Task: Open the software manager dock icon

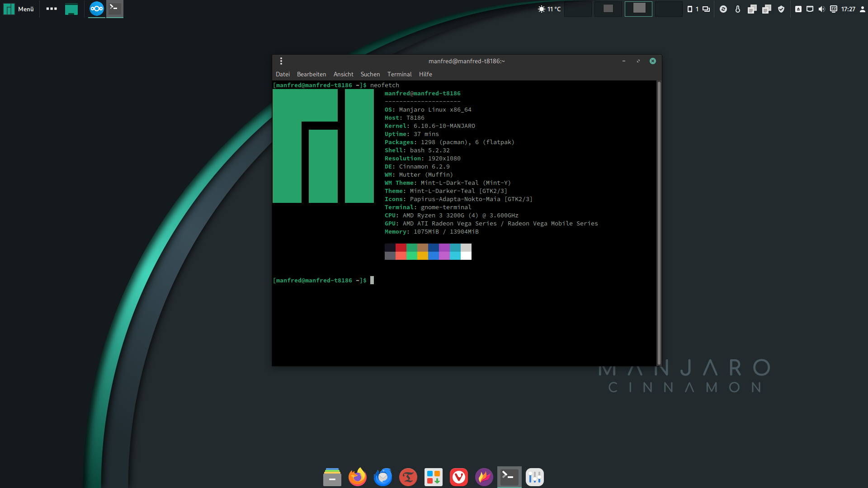Action: (434, 477)
